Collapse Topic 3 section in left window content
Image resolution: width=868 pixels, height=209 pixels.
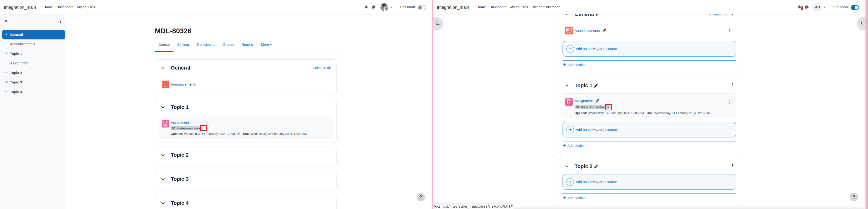pos(163,179)
